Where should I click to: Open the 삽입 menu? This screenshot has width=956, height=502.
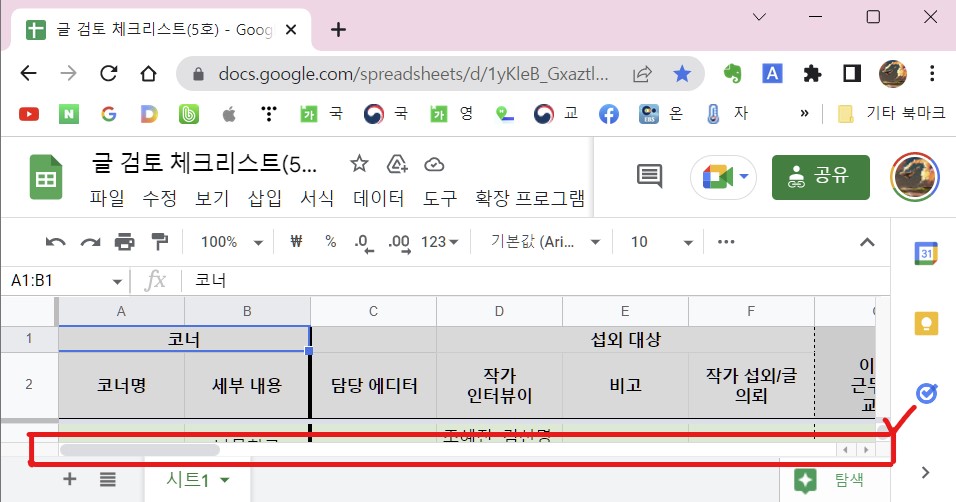(265, 198)
